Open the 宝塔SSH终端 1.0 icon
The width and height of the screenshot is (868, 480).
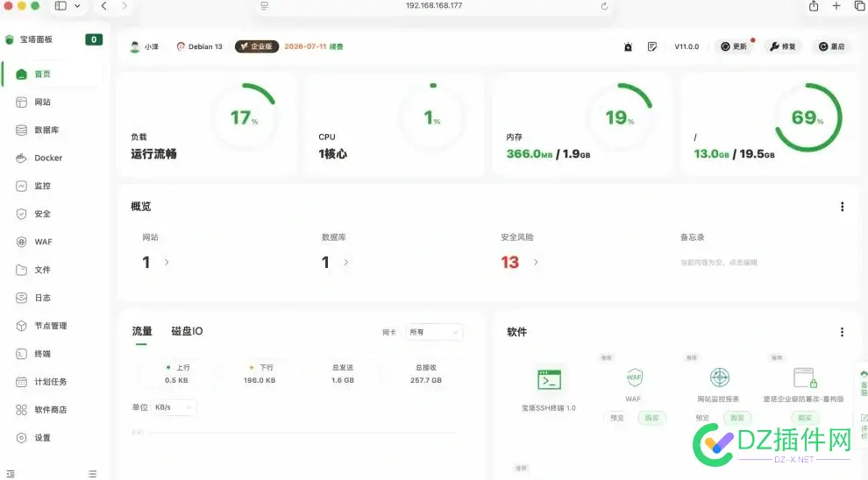click(549, 380)
